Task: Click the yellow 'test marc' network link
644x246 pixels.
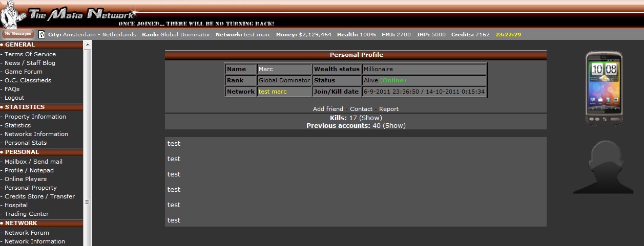Action: click(273, 92)
